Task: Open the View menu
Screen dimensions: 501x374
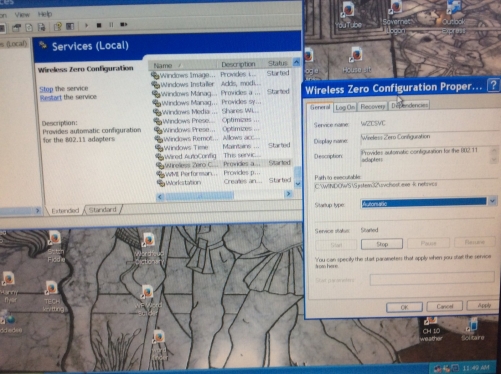Action: click(22, 15)
